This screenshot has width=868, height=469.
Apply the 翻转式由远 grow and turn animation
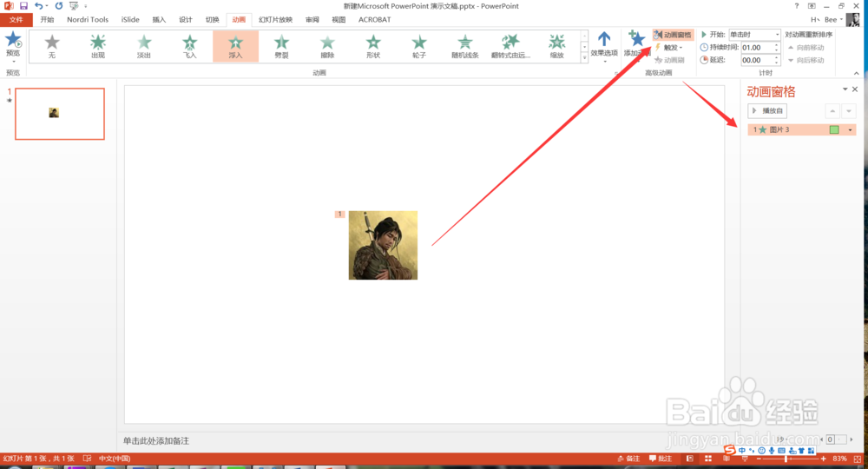(x=510, y=46)
